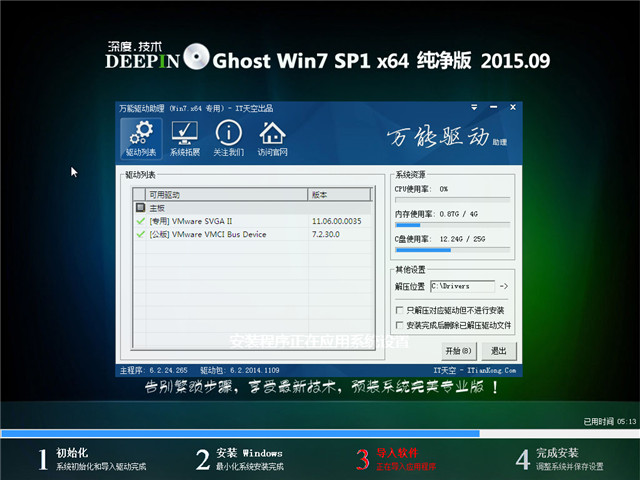This screenshot has width=640, height=480.
Task: Click version value 7.2.30.0
Action: [x=326, y=234]
